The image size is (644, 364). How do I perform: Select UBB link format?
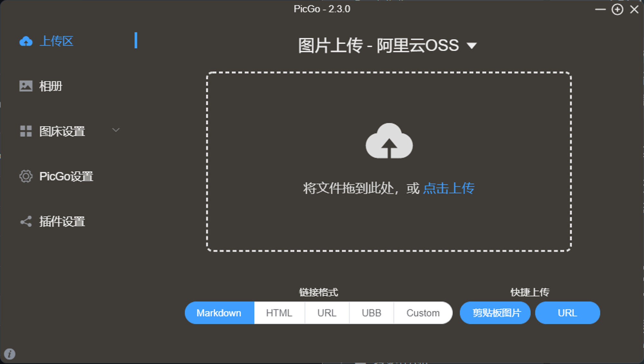[x=371, y=313]
